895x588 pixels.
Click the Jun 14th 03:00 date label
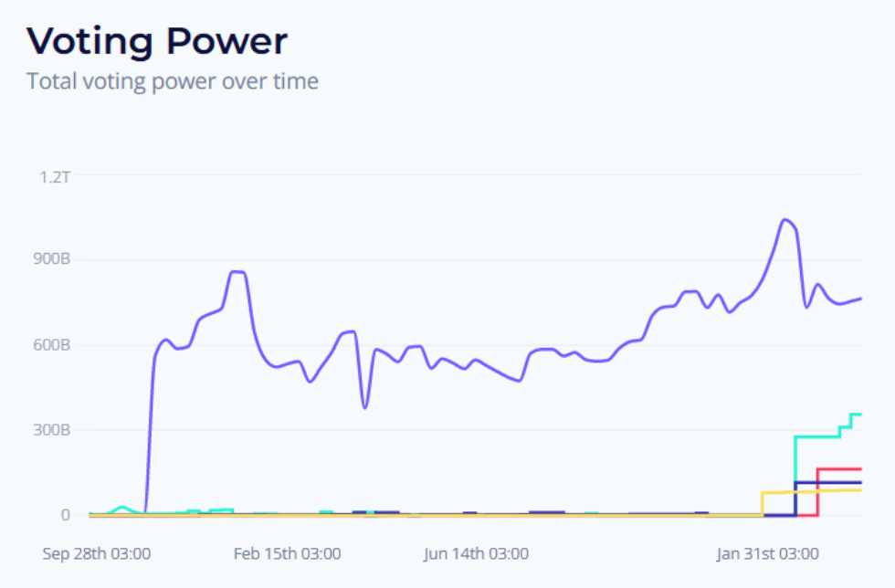[476, 553]
